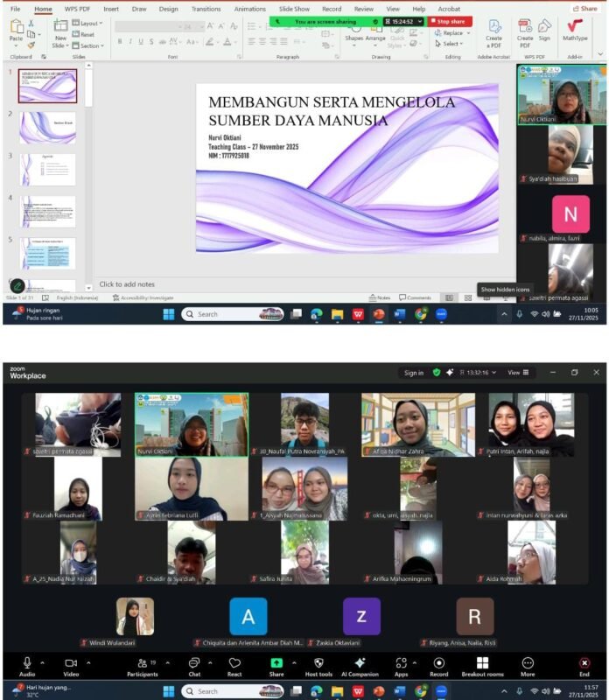This screenshot has height=700, width=609.
Task: Select slide 3 thumbnail in slide panel
Action: pos(47,169)
